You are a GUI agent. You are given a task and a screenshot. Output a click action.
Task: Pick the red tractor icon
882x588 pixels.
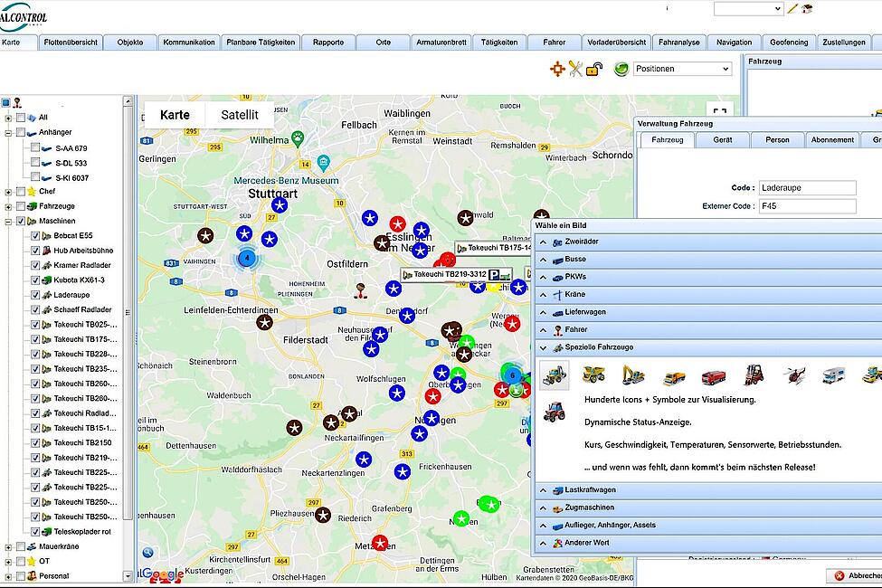click(554, 412)
